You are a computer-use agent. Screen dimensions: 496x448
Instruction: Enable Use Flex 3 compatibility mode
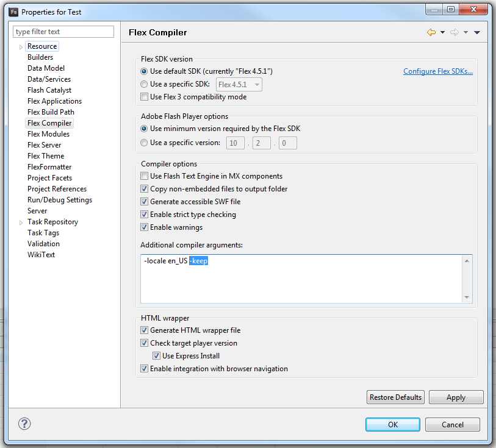pos(144,97)
